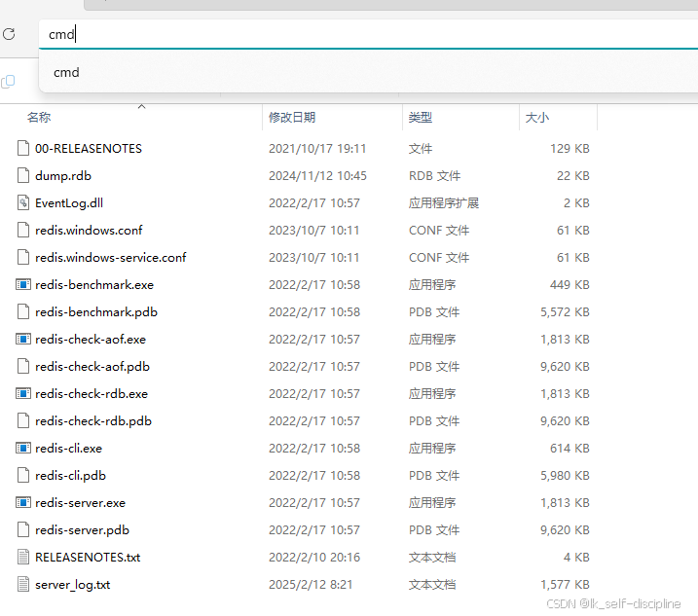Click redis-server.pdb file icon
The width and height of the screenshot is (698, 616).
pyautogui.click(x=23, y=529)
